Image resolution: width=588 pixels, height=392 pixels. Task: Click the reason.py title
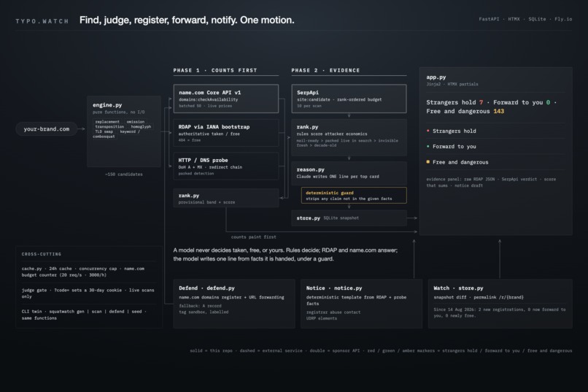(311, 170)
